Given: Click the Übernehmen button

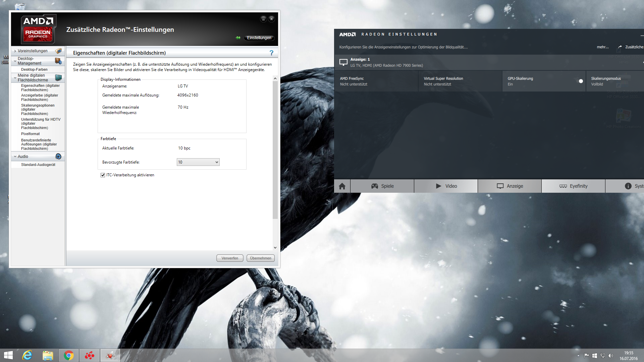Looking at the screenshot, I should (261, 258).
